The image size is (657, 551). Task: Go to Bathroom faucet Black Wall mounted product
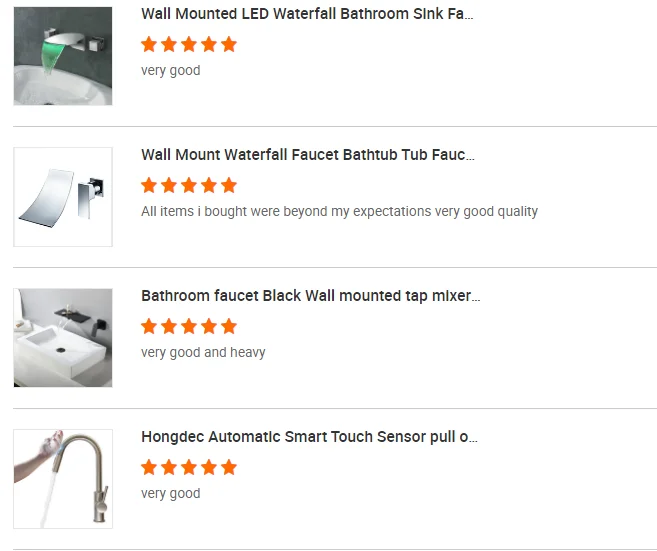[310, 296]
